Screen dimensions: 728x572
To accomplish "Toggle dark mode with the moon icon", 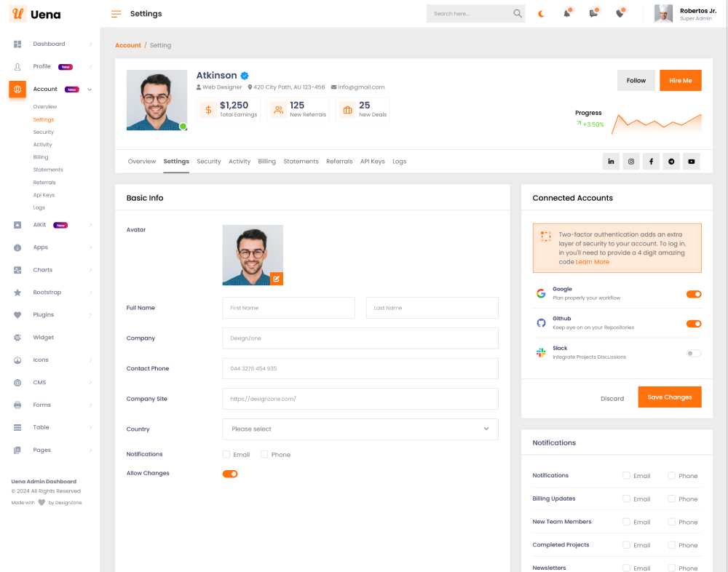I will [x=541, y=14].
